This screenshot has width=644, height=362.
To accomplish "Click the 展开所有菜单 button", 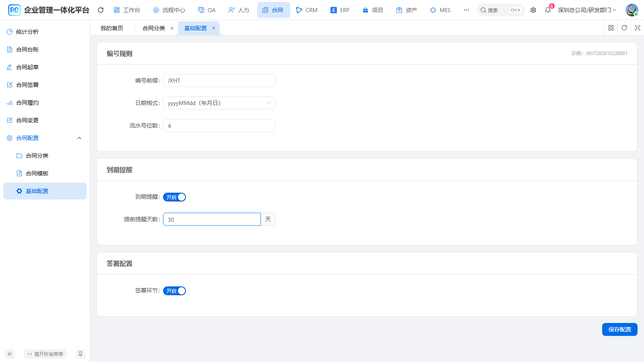I will 45,354.
